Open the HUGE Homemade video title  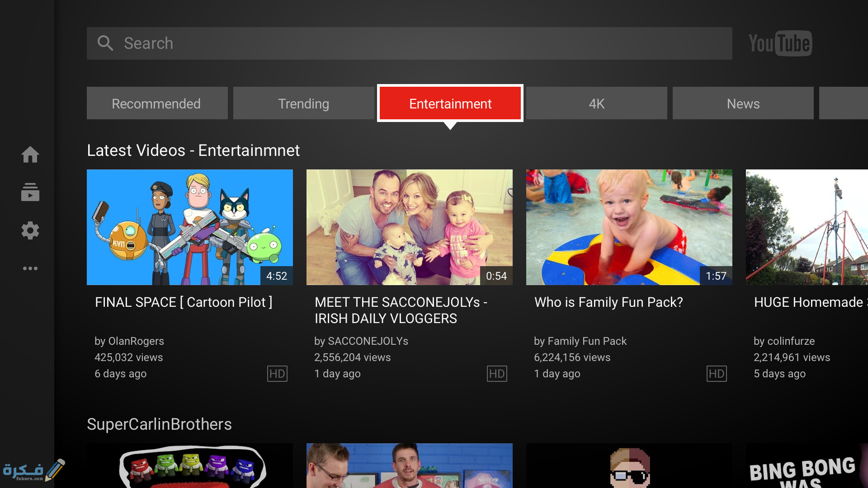[808, 302]
